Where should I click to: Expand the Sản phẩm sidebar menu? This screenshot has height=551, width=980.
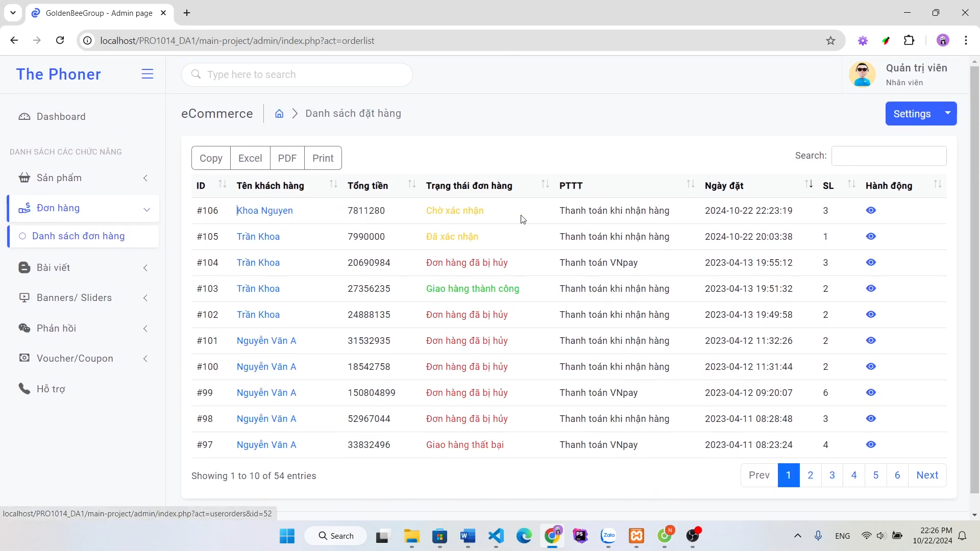click(84, 178)
